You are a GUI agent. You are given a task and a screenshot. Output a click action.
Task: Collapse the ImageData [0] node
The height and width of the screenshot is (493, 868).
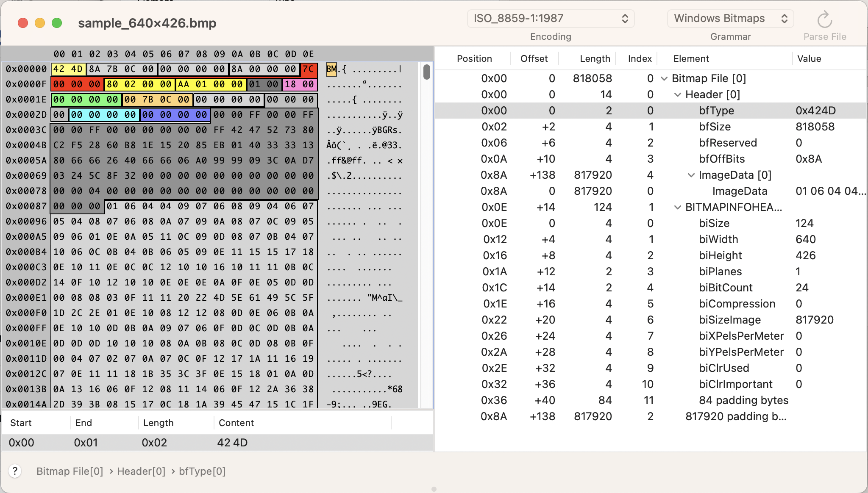691,175
